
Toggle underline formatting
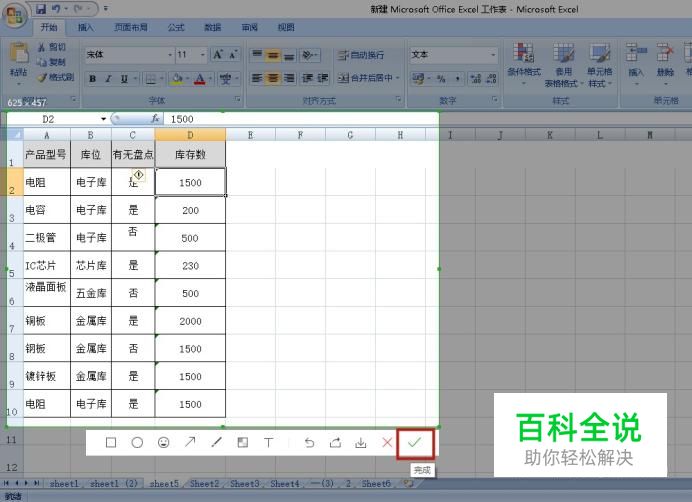click(x=124, y=79)
